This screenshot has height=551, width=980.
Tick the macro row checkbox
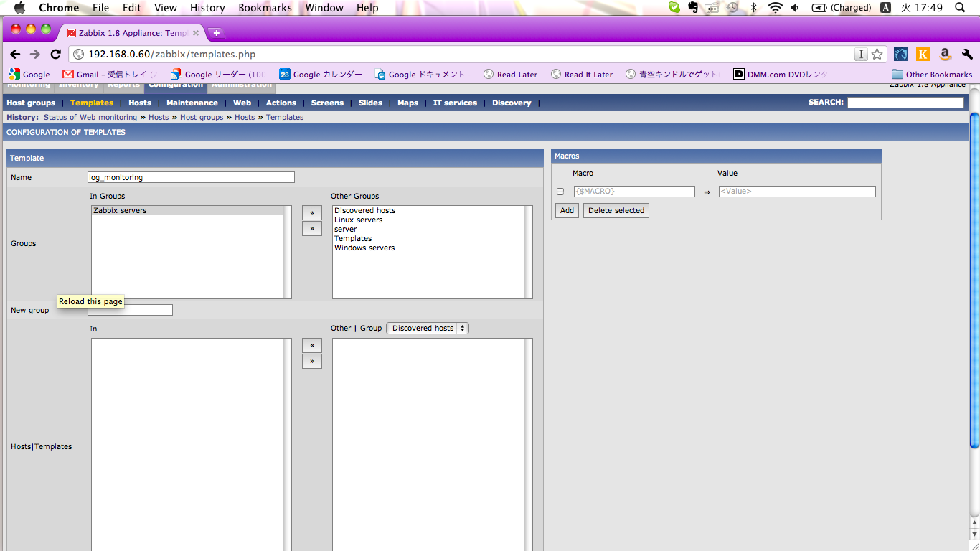(560, 192)
